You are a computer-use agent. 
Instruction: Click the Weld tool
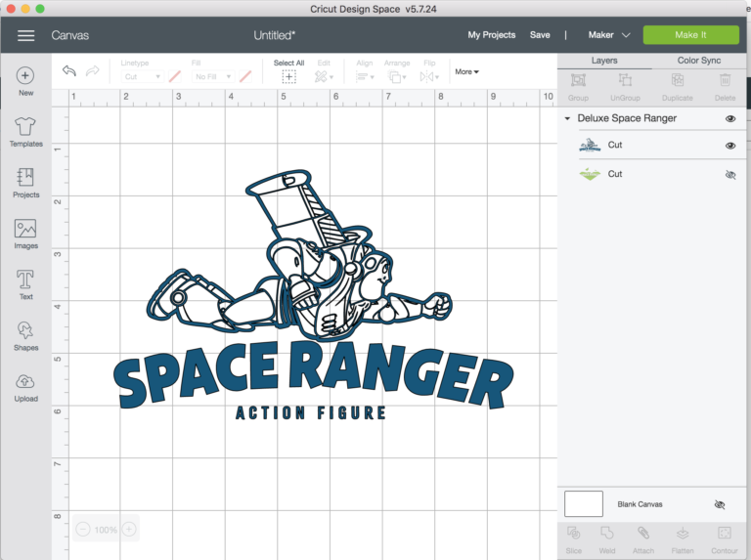coord(607,539)
